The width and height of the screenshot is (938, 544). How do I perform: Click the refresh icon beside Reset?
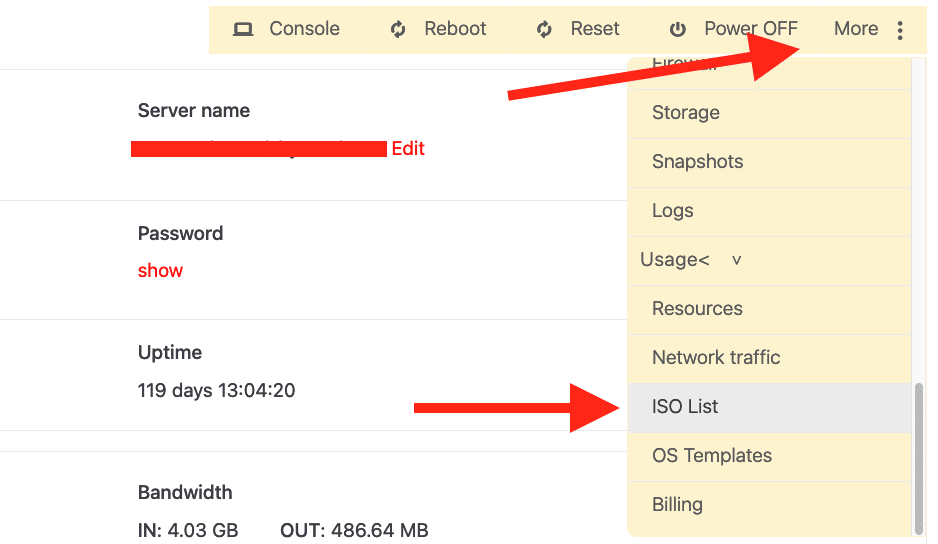pyautogui.click(x=544, y=29)
